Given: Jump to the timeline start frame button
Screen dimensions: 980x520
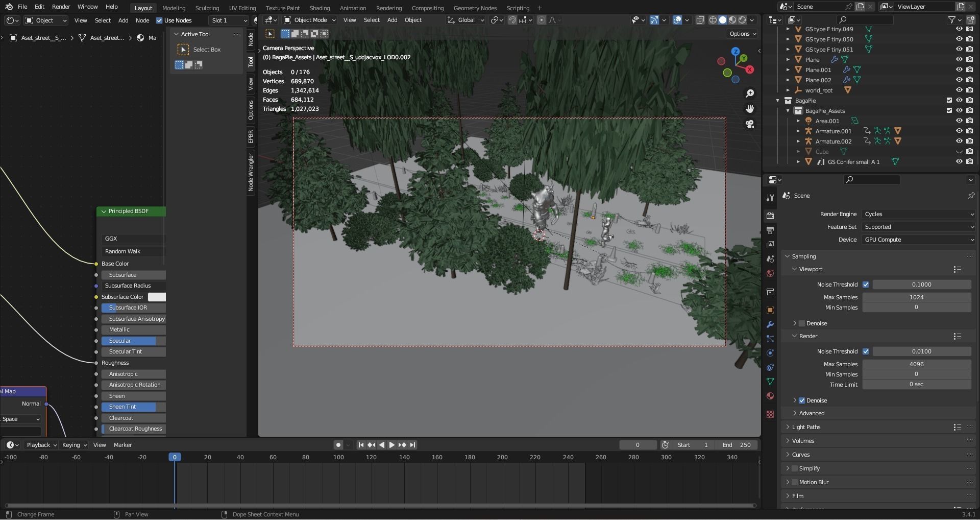Looking at the screenshot, I should click(361, 445).
